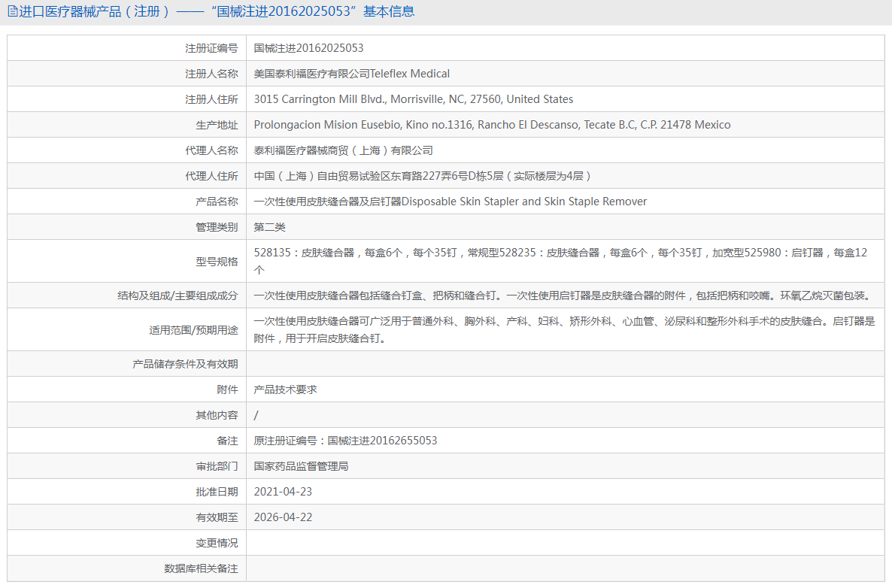Click the structure description mentioning 环氧乙烷灭菌包装

562,296
